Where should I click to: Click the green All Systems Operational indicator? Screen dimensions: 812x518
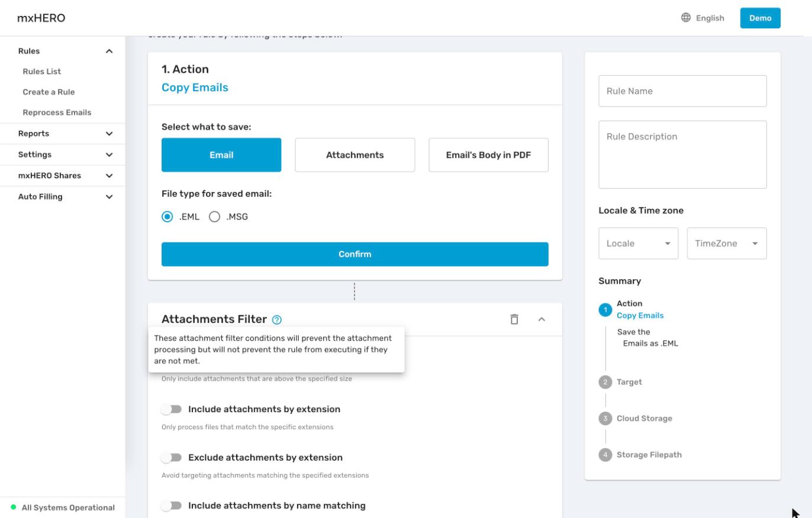click(x=14, y=507)
